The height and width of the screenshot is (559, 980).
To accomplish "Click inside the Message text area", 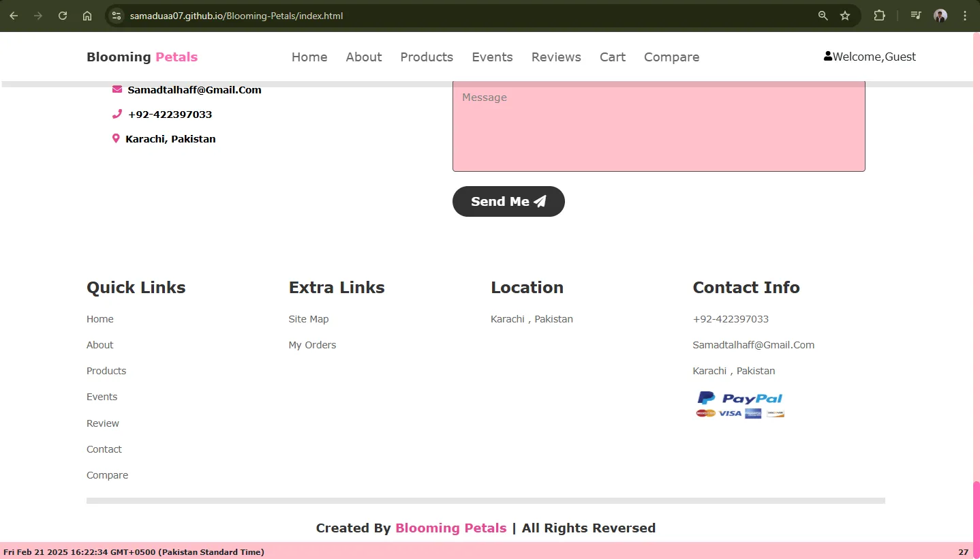I will pyautogui.click(x=659, y=126).
